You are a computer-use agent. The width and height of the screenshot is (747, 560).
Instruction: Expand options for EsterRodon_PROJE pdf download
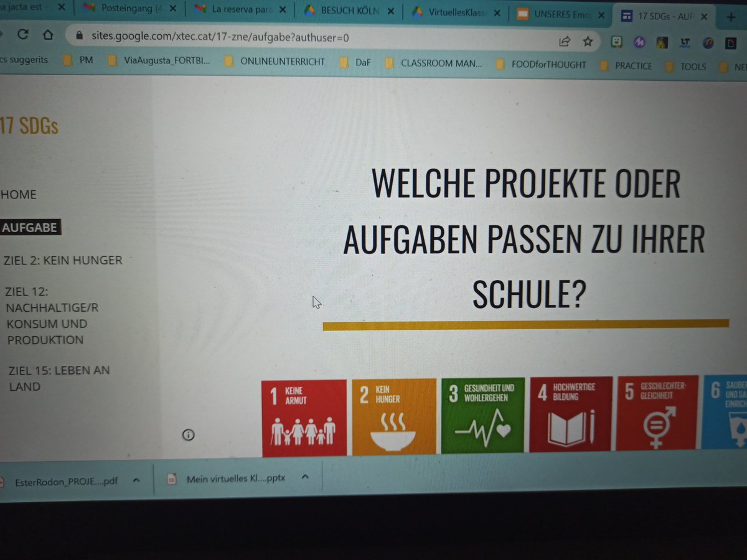pyautogui.click(x=136, y=480)
